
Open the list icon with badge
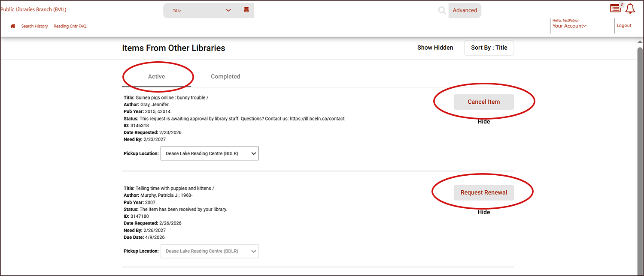(616, 8)
